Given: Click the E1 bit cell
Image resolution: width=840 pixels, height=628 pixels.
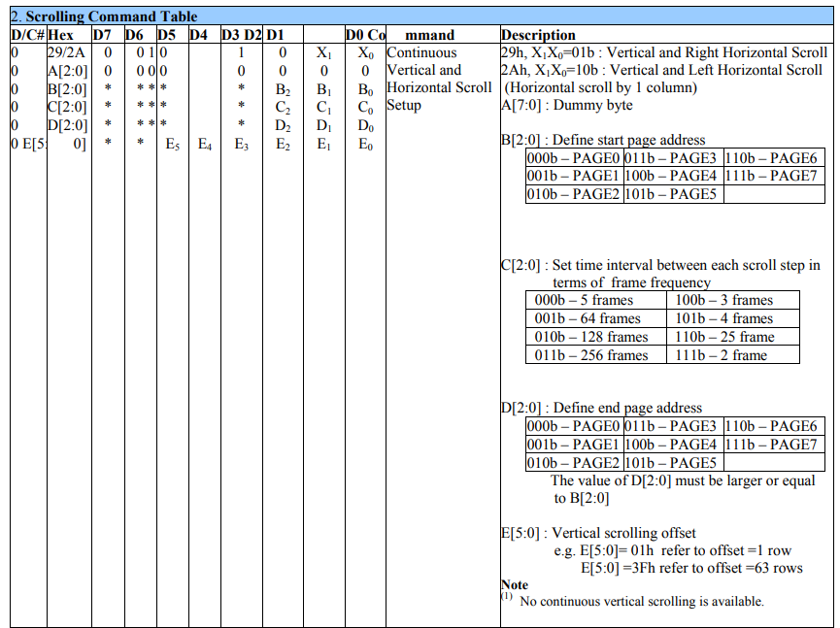Looking at the screenshot, I should pos(324,144).
